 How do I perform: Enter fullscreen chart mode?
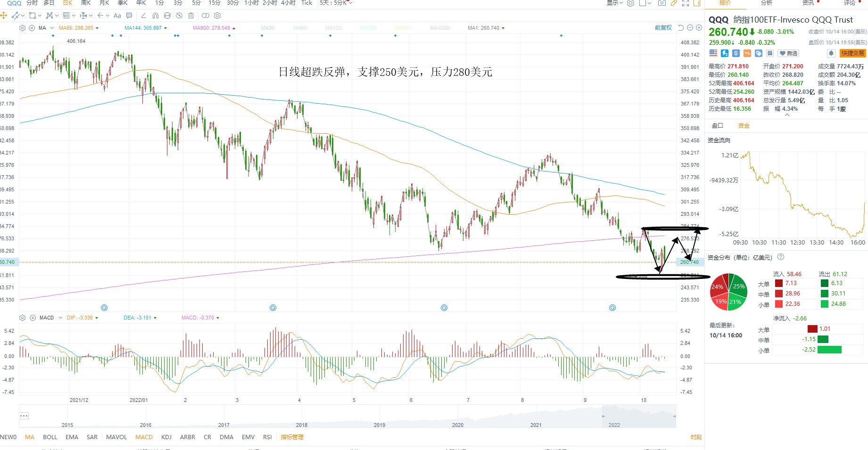686,3
